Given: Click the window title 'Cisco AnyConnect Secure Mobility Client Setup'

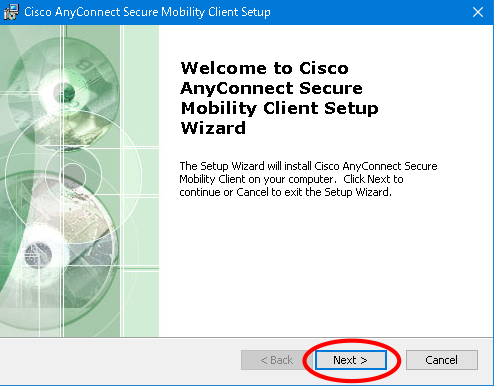Looking at the screenshot, I should [x=147, y=12].
